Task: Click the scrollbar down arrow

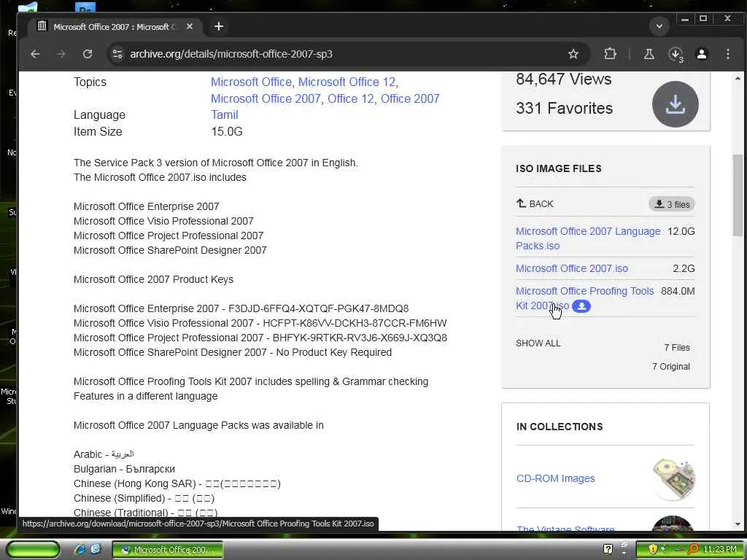Action: pos(738,524)
